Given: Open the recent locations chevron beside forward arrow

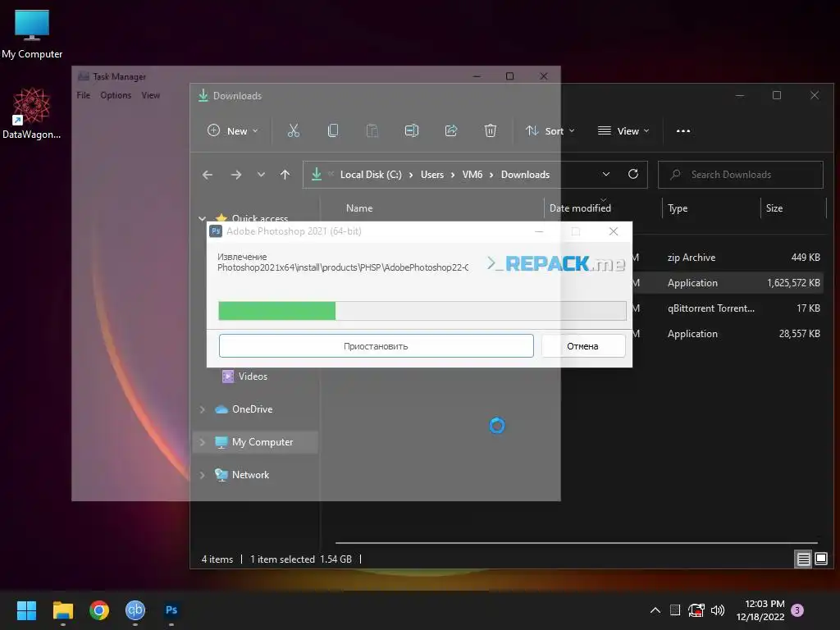Looking at the screenshot, I should (x=261, y=175).
